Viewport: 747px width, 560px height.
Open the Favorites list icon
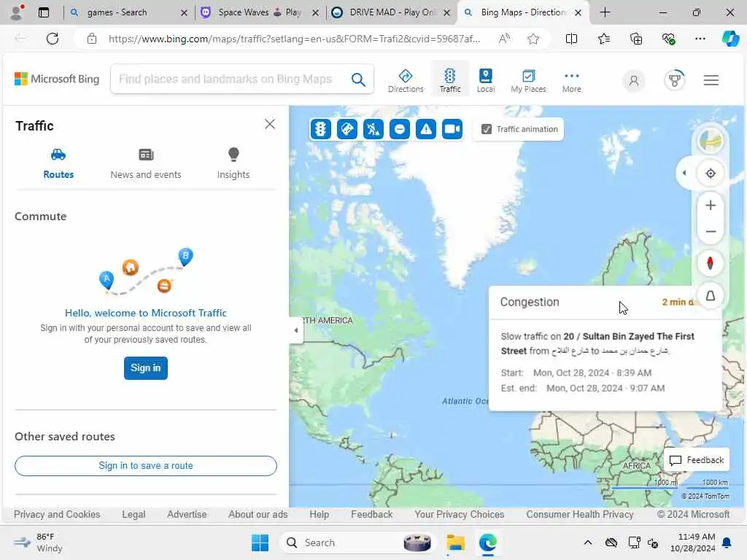[x=603, y=39]
